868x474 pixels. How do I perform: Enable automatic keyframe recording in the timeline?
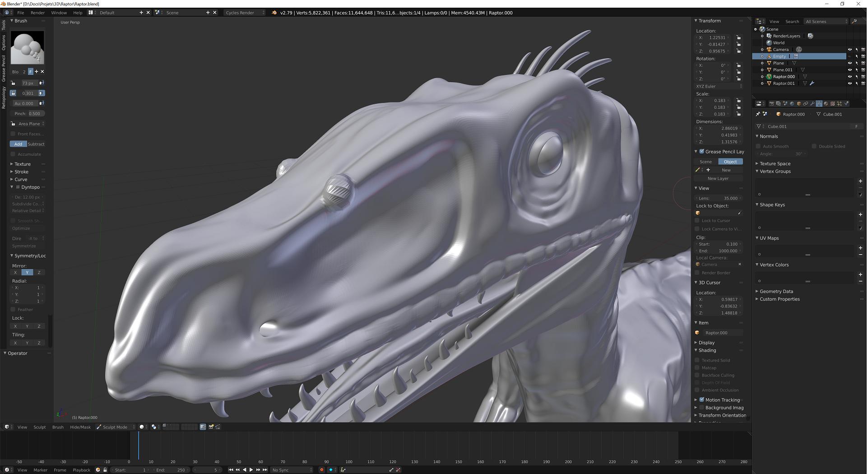[322, 470]
